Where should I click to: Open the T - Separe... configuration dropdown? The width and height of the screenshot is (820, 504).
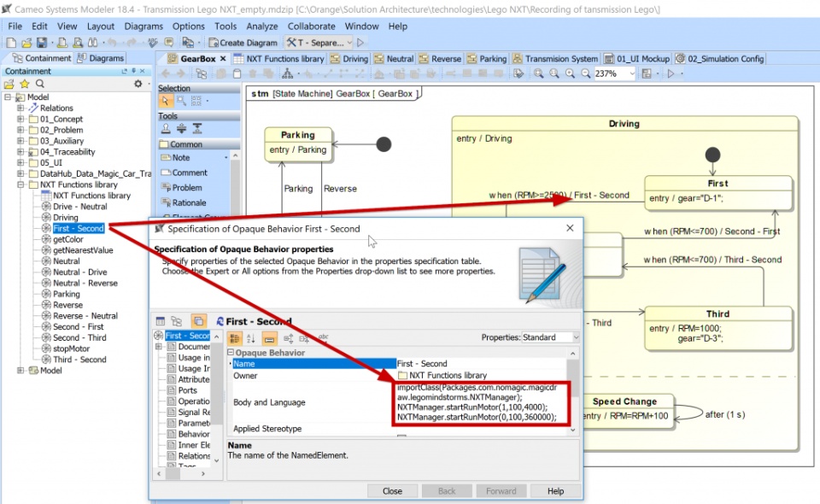pos(349,43)
